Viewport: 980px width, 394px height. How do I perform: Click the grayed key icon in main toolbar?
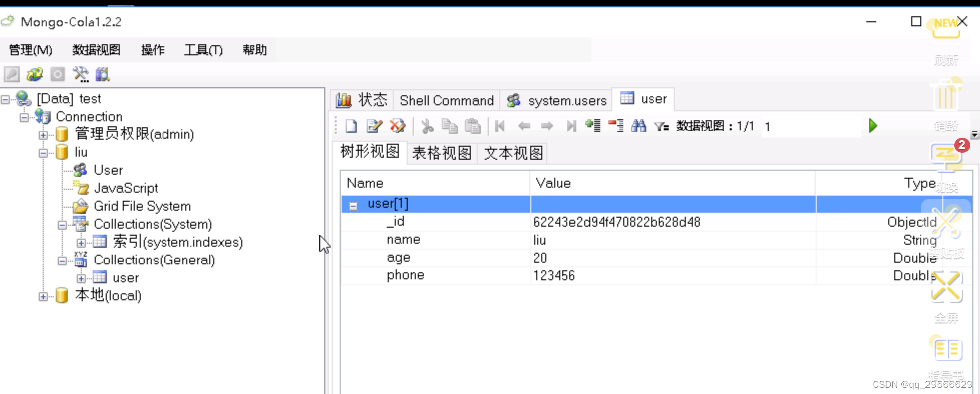[x=12, y=75]
